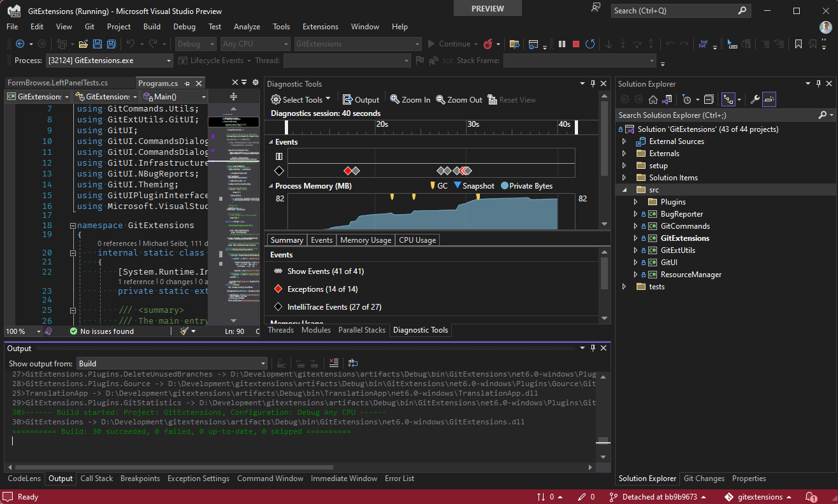Switch to the Memory Usage tab
Image resolution: width=838 pixels, height=504 pixels.
point(365,240)
